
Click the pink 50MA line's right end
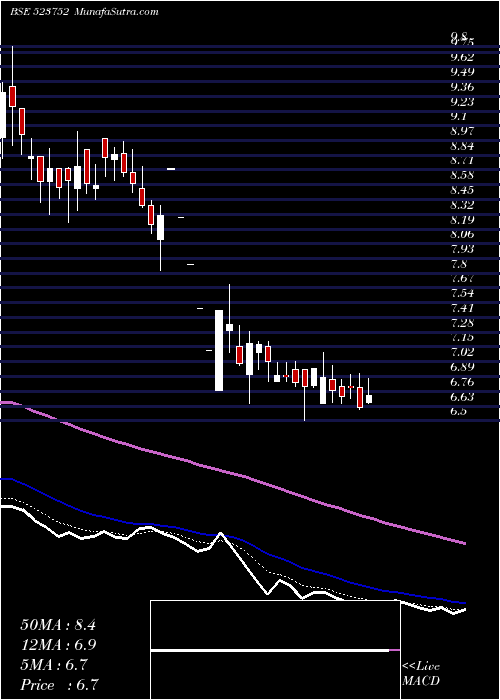tap(463, 543)
